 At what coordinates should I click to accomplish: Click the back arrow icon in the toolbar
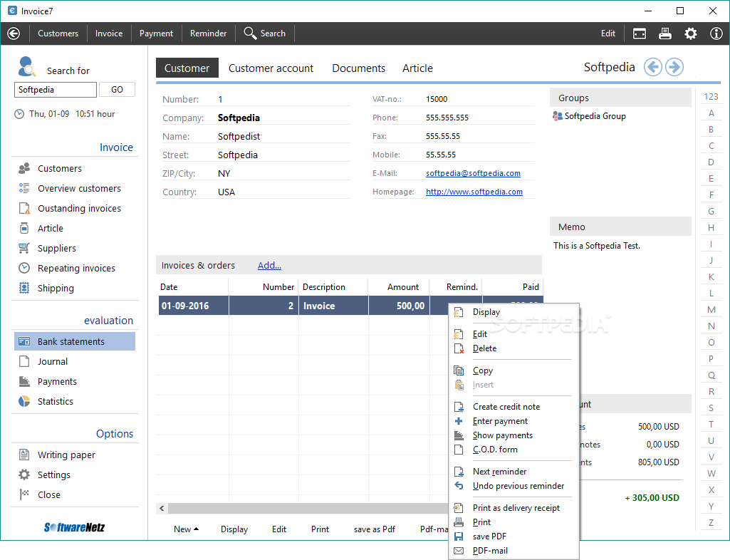click(14, 33)
